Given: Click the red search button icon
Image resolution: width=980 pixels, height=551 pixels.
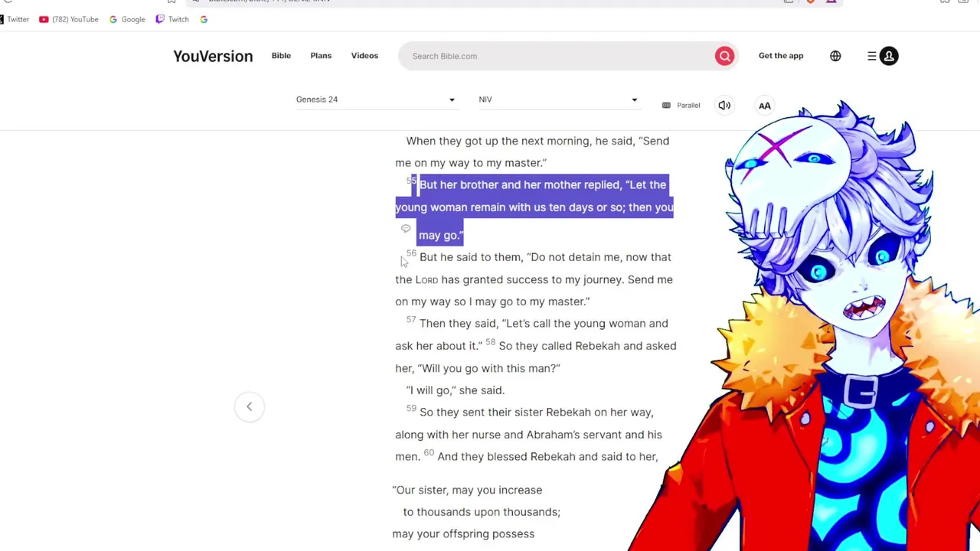Looking at the screenshot, I should pyautogui.click(x=724, y=56).
